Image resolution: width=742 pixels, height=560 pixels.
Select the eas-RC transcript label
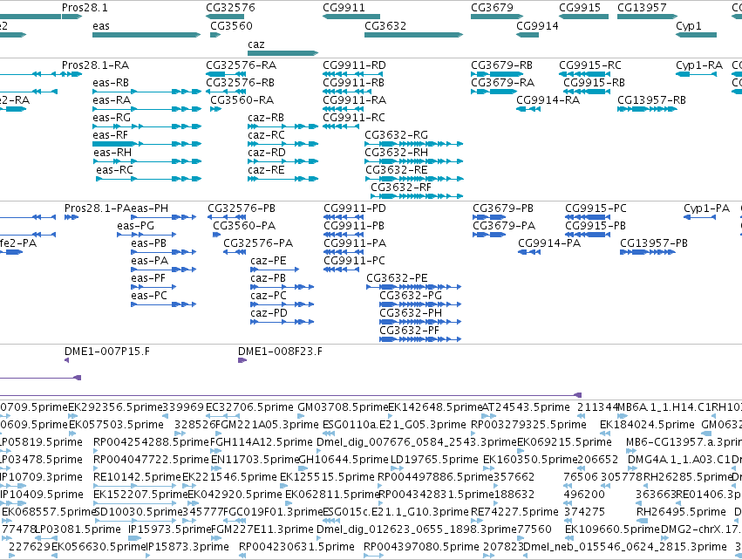(x=114, y=170)
